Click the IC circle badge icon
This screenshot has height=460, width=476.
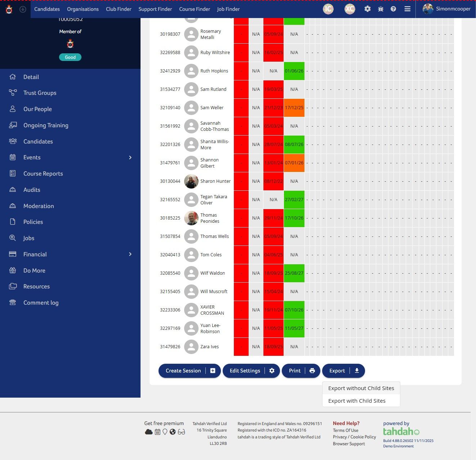pyautogui.click(x=328, y=9)
